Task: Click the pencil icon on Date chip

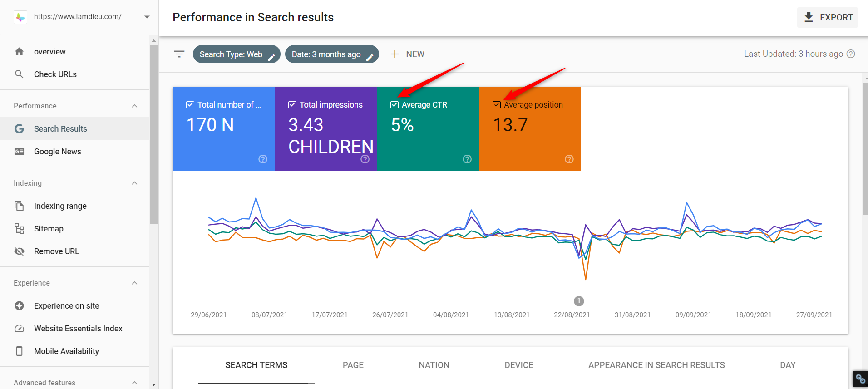Action: (x=370, y=58)
